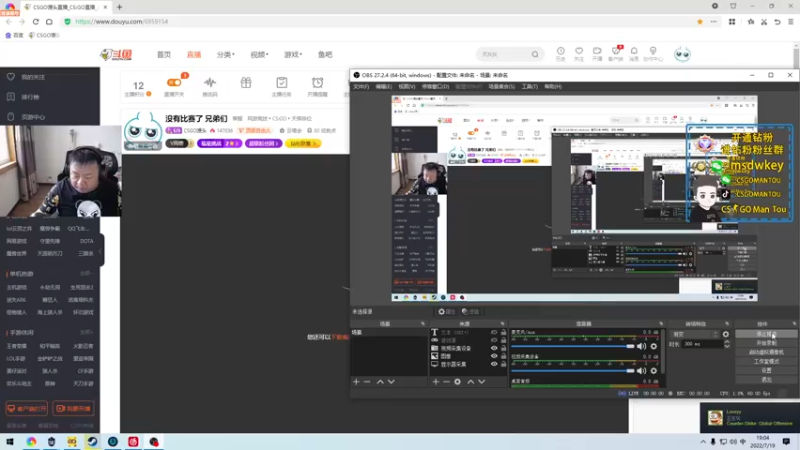Lock the 显示器采集 source
The width and height of the screenshot is (800, 450).
[x=504, y=364]
